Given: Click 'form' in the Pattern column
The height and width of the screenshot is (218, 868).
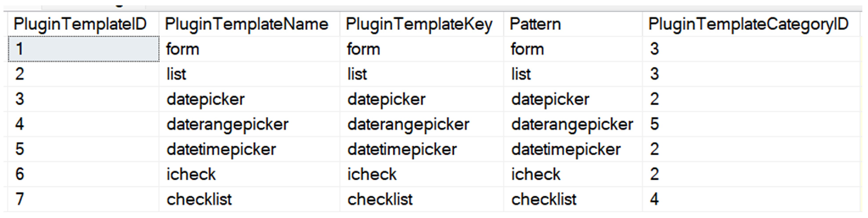Looking at the screenshot, I should 527,49.
